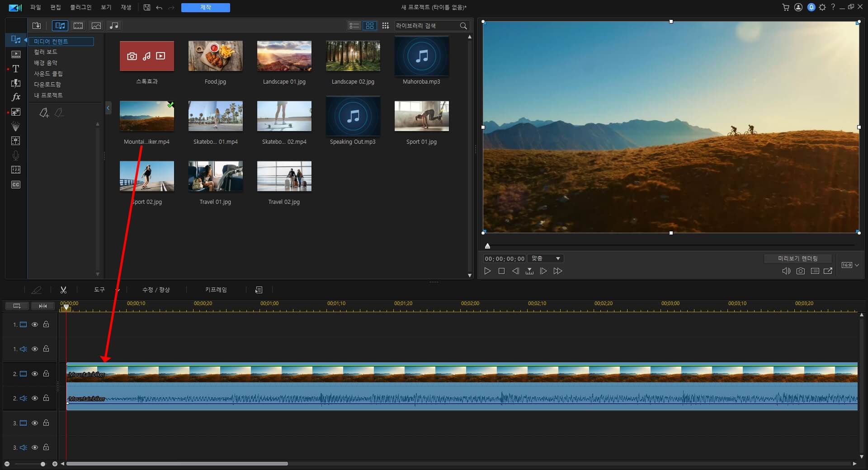Open the 편집 menu
The image size is (868, 470).
(x=55, y=7)
